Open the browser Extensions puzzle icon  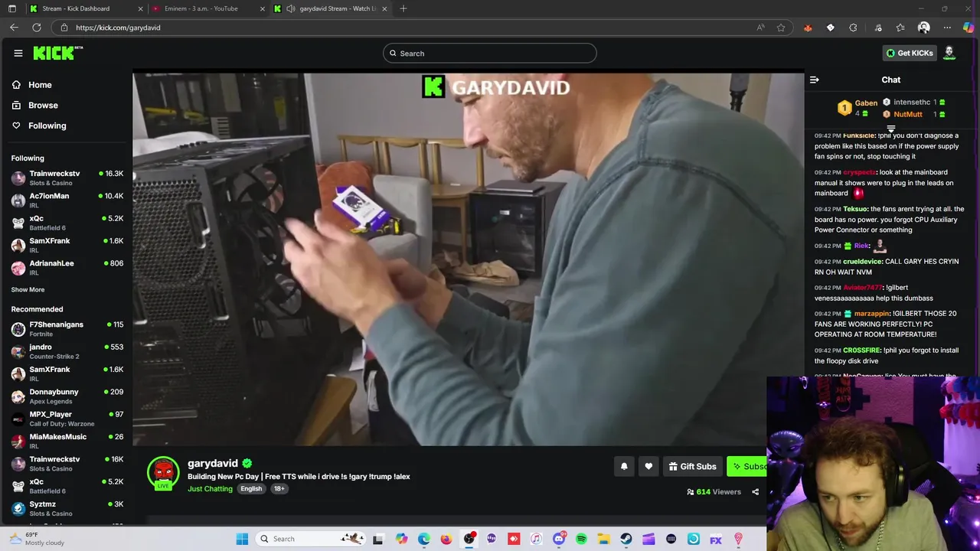853,28
